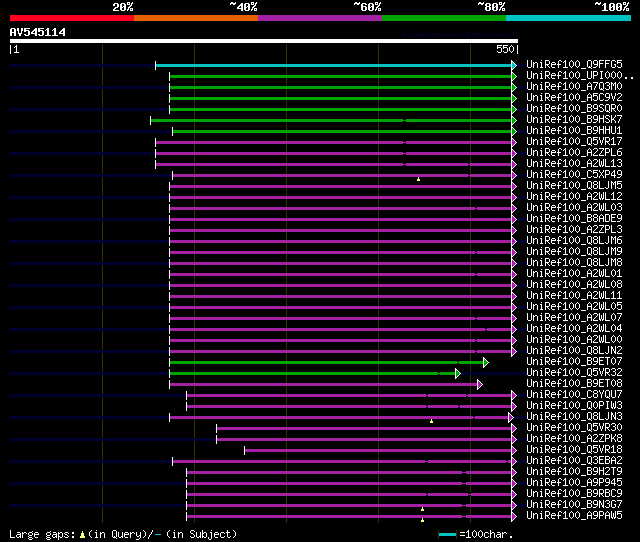Click the yellow gap marker in the A9PAW5 row

[x=422, y=520]
